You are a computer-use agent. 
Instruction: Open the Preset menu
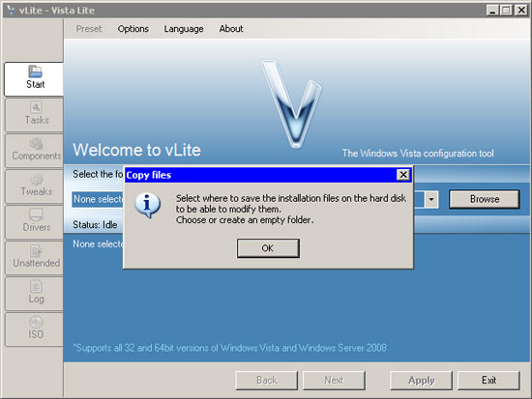tap(89, 29)
